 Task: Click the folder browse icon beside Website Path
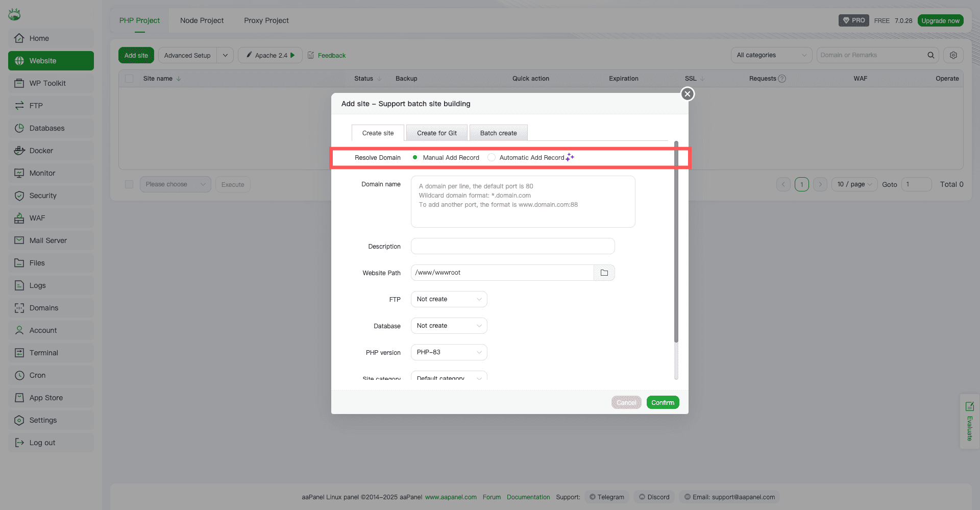(x=604, y=273)
